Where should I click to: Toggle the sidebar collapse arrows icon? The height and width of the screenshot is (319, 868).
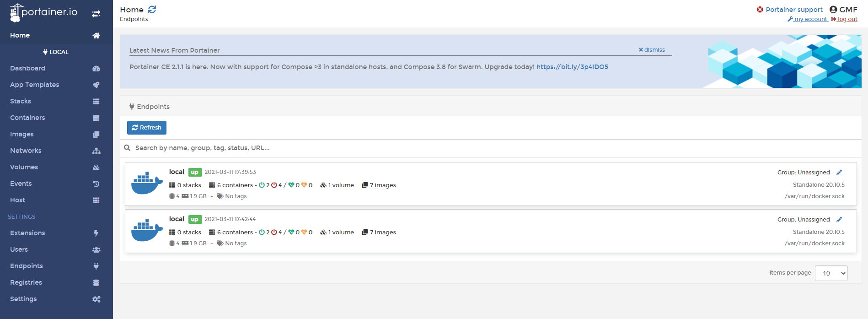96,14
